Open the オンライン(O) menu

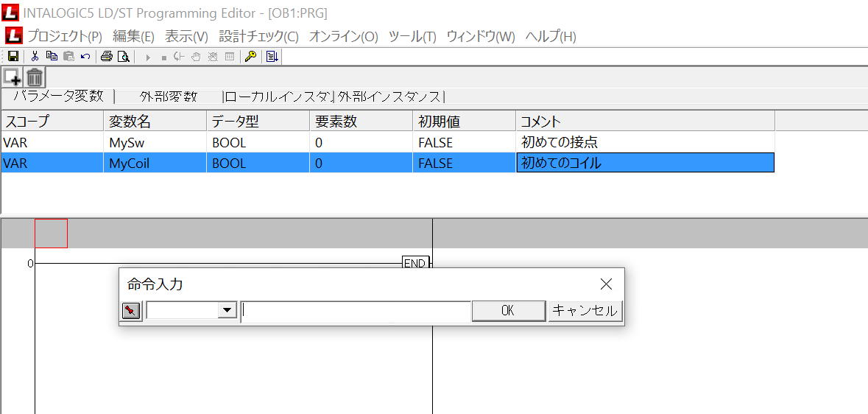click(x=343, y=36)
